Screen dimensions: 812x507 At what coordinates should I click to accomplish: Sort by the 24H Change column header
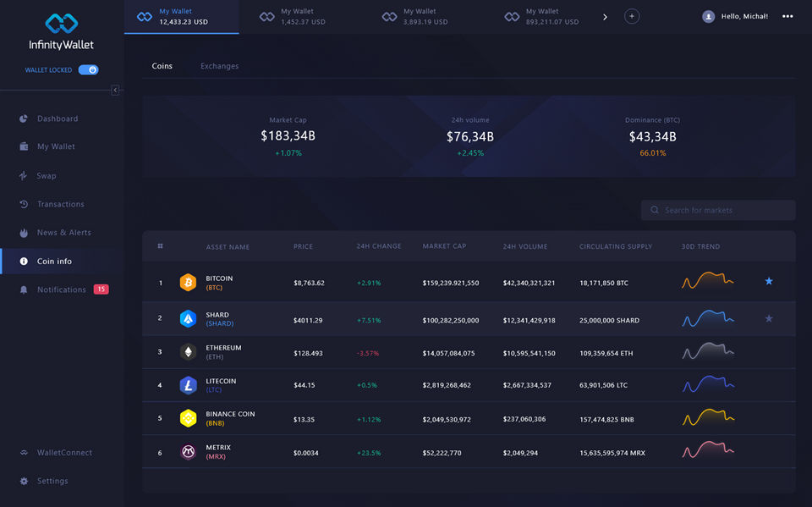tap(379, 246)
